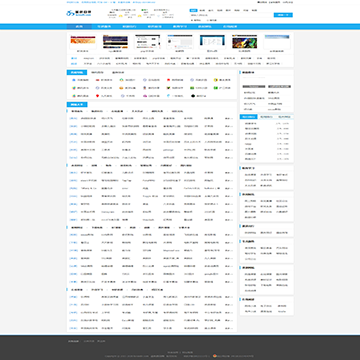The height and width of the screenshot is (360, 360).
Task: Open the first thumbnail with orange banner image
Action: tap(83, 42)
